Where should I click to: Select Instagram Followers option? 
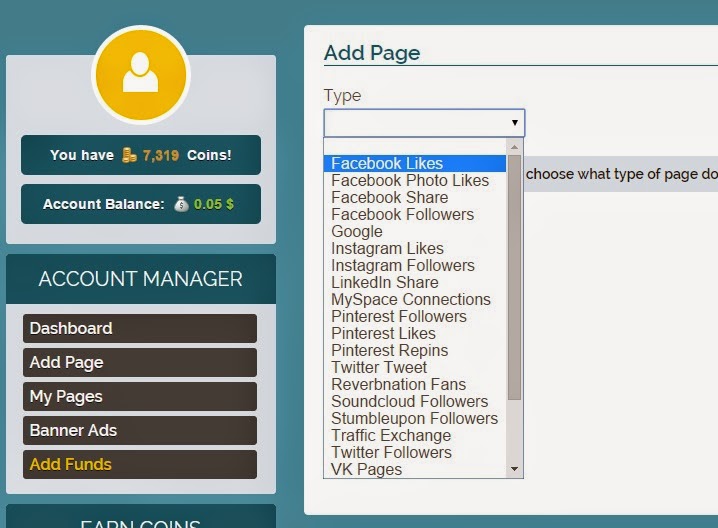point(414,265)
